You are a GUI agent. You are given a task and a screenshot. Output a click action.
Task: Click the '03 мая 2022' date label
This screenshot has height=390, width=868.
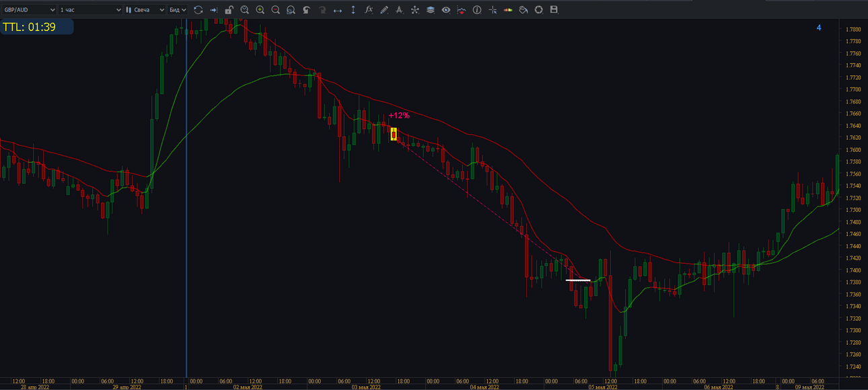tap(365, 387)
